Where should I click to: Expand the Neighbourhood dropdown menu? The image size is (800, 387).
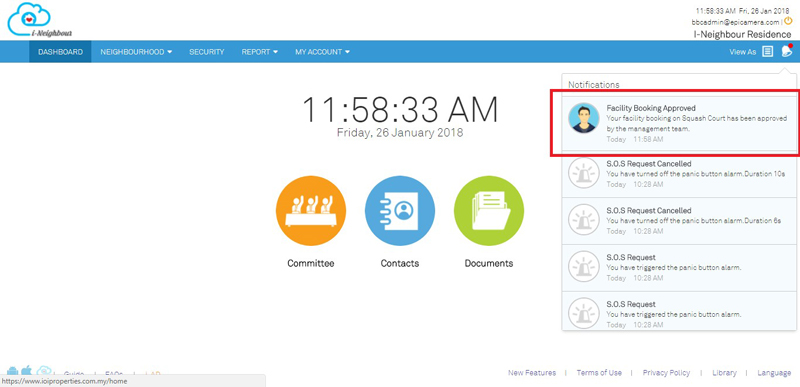(136, 52)
